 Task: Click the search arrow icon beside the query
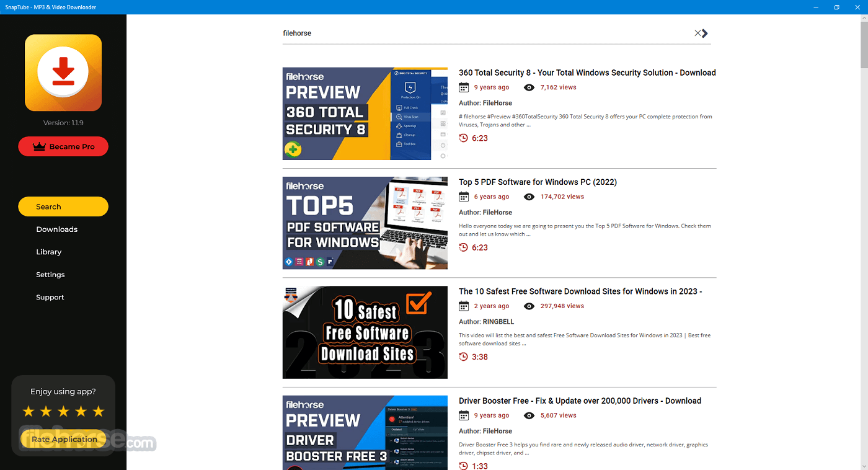[706, 33]
